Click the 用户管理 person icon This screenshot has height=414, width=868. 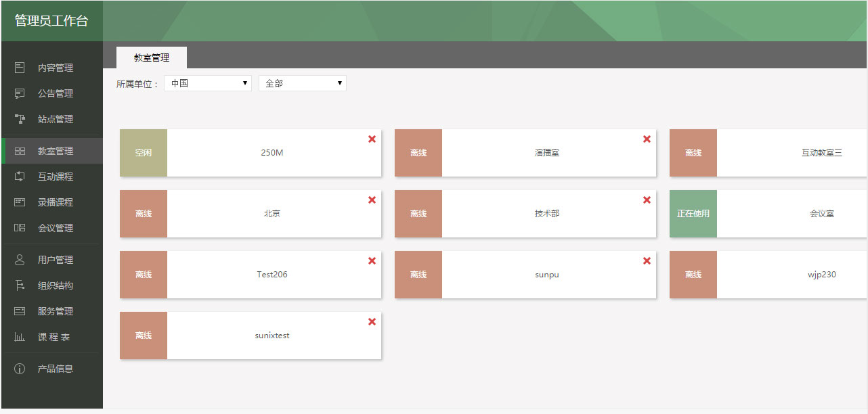[20, 260]
